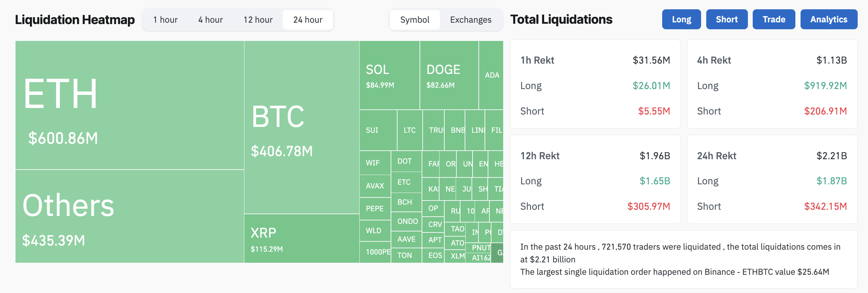Select the SUI heatmap tile
Viewport: 868px width, 293px height.
[378, 130]
